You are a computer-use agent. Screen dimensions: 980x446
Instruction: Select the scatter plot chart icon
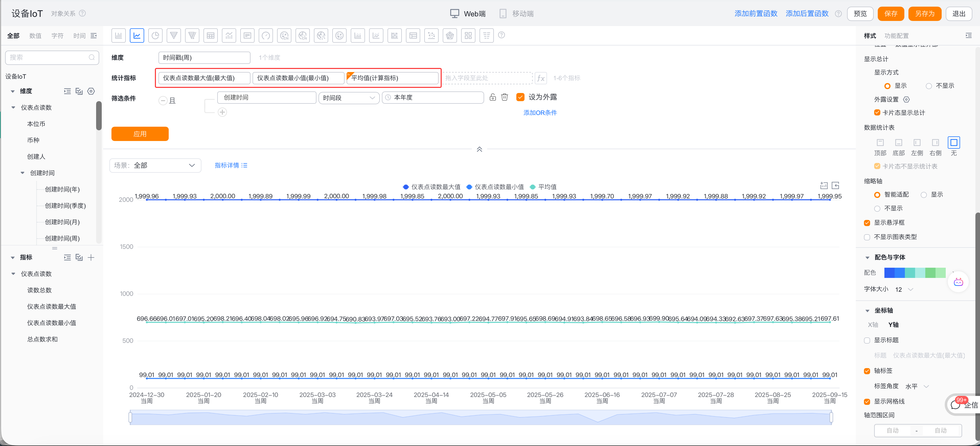click(431, 36)
